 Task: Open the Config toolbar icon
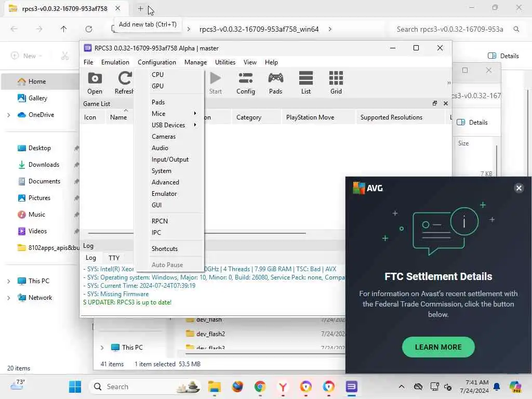tap(246, 83)
